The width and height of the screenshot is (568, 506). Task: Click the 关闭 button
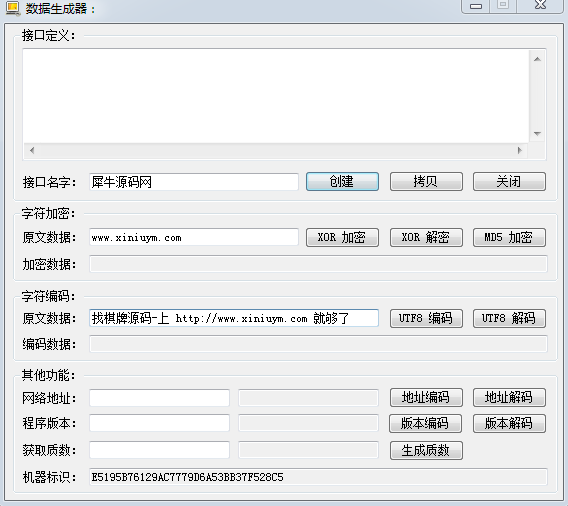(509, 181)
